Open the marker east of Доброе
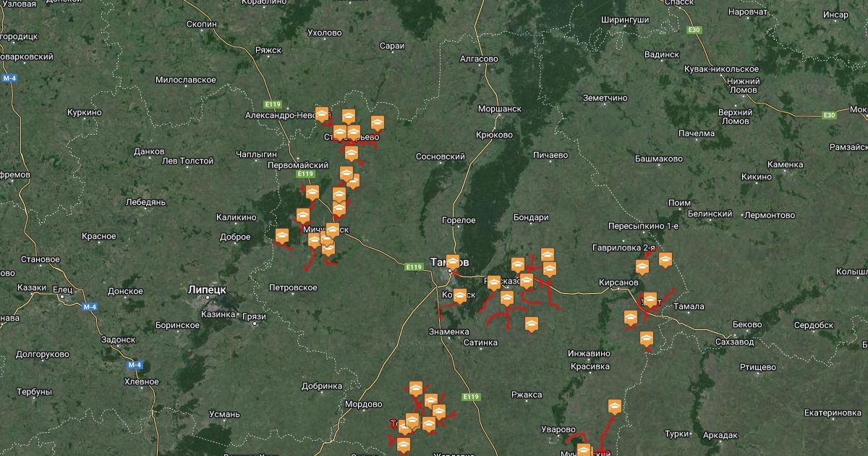The image size is (868, 456). [281, 235]
